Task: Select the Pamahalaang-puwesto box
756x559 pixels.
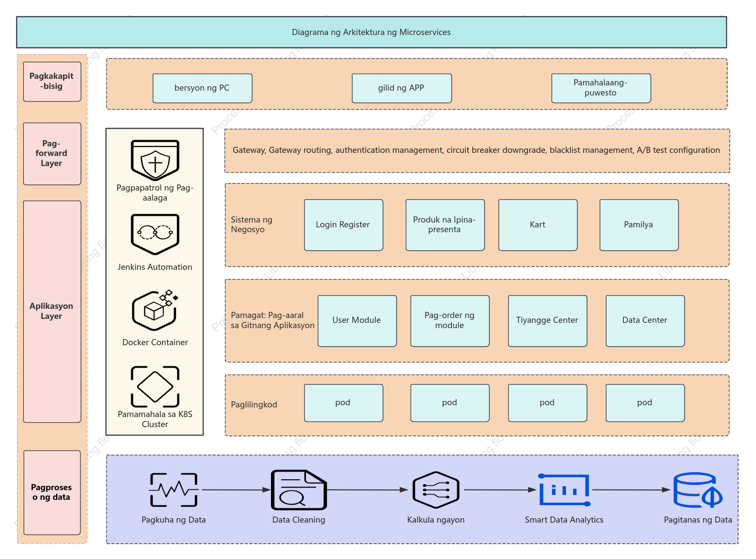Action: click(x=601, y=88)
